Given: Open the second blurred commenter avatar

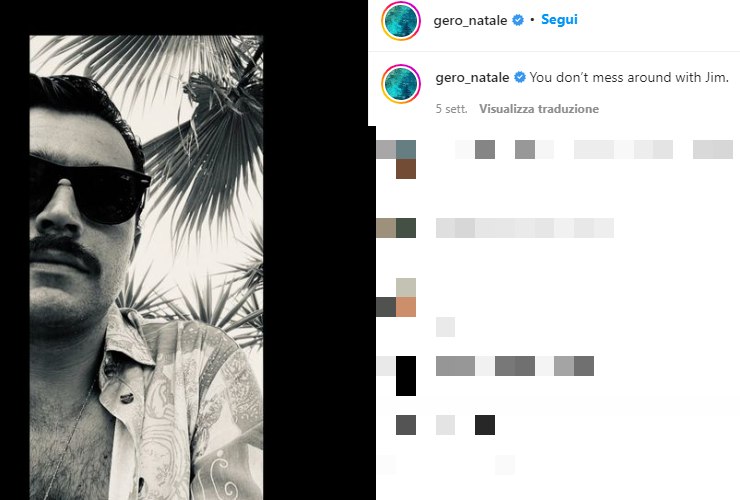Looking at the screenshot, I should (396, 228).
